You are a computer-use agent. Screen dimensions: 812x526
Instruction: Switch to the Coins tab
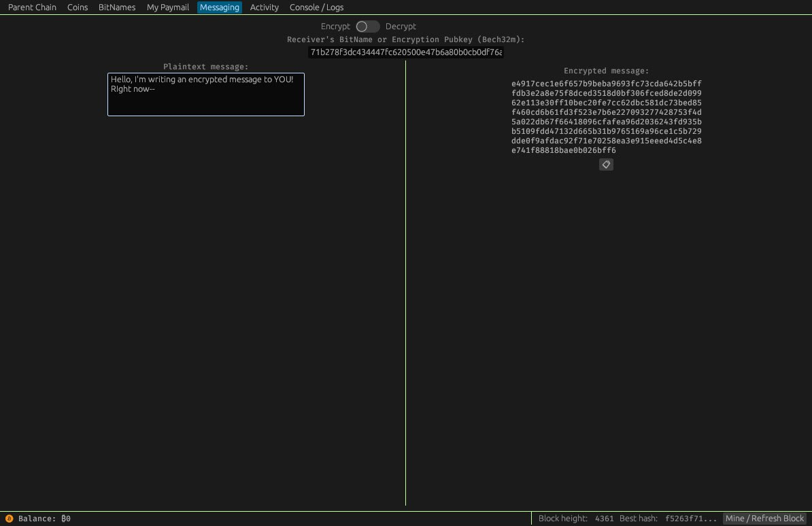click(77, 7)
